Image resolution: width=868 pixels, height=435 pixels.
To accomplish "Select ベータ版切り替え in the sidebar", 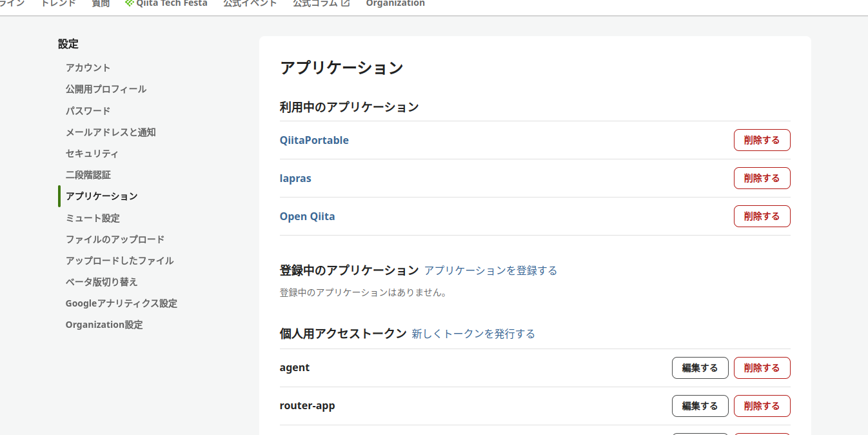I will (100, 282).
